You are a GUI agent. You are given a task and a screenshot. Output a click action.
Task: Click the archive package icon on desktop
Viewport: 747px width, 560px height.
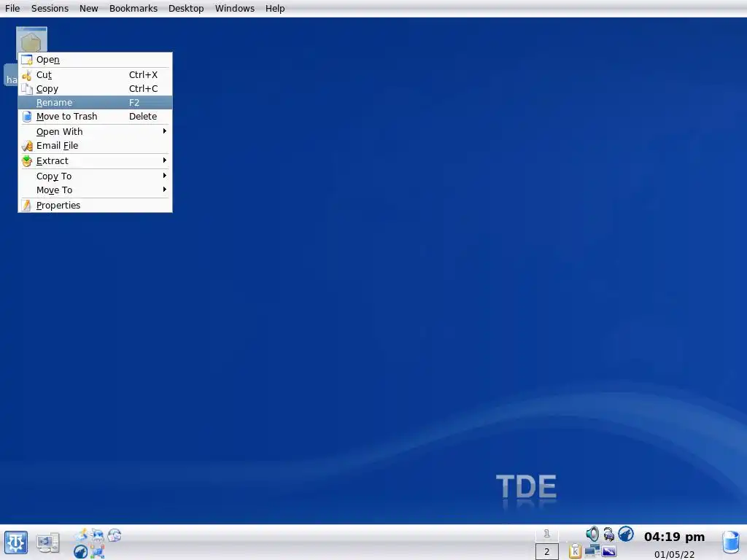point(31,40)
